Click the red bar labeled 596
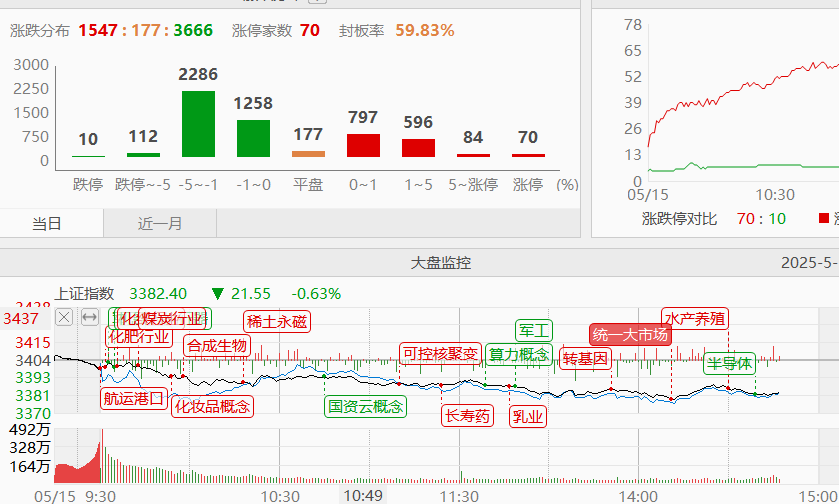The height and width of the screenshot is (504, 839). click(418, 148)
